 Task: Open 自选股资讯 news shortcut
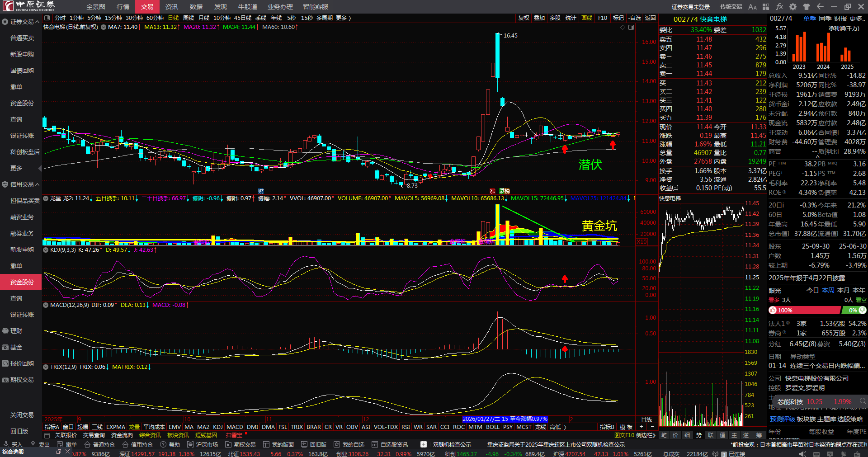[x=390, y=444]
